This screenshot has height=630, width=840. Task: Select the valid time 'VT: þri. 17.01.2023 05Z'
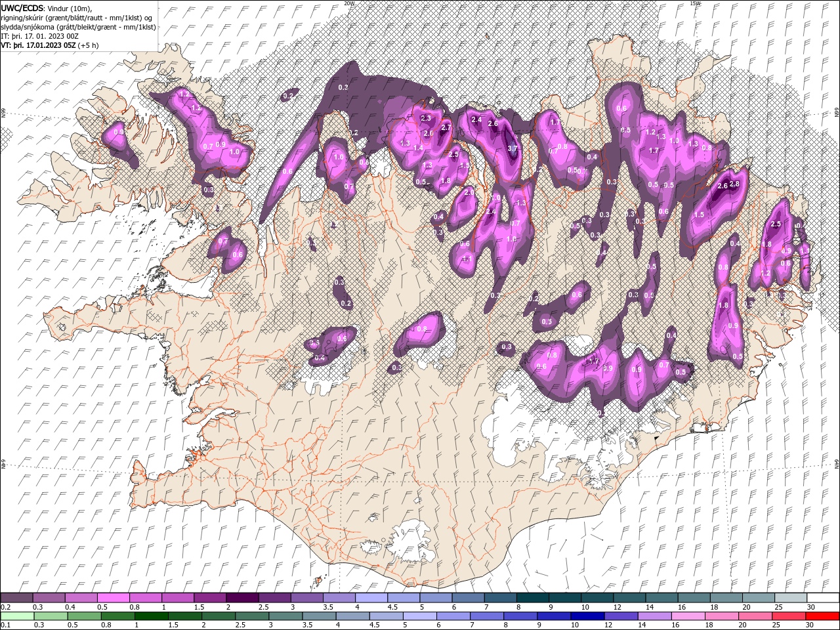point(38,45)
